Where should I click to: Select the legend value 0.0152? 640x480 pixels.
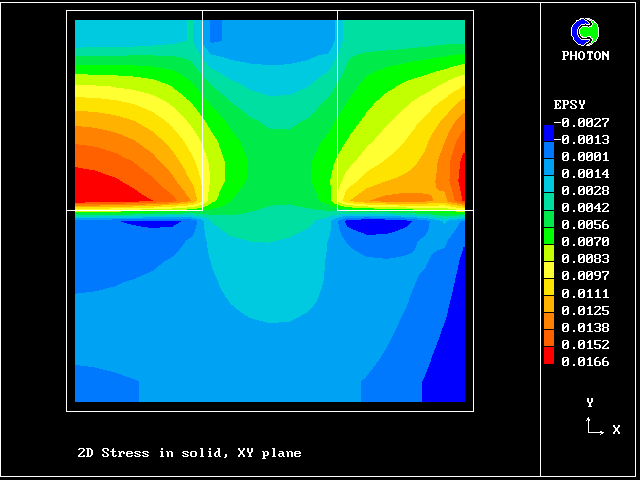(585, 345)
